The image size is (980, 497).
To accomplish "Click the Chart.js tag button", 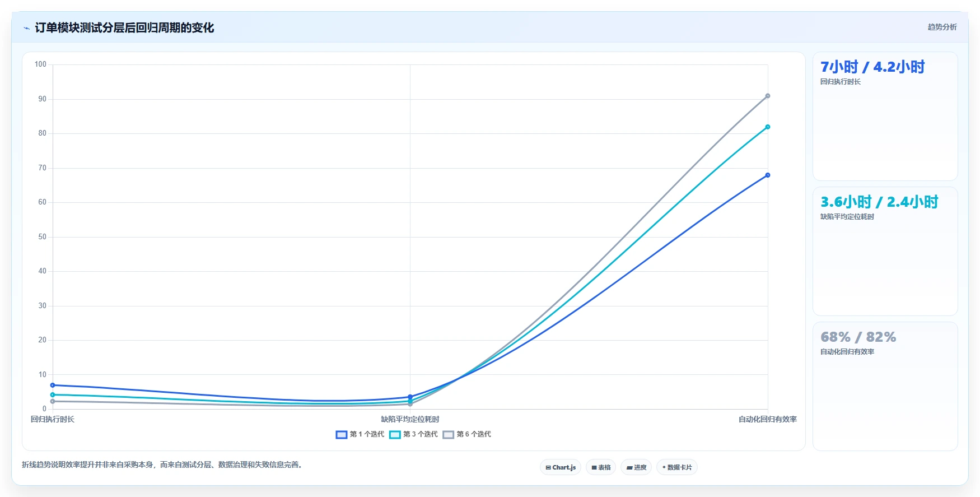I will 561,467.
